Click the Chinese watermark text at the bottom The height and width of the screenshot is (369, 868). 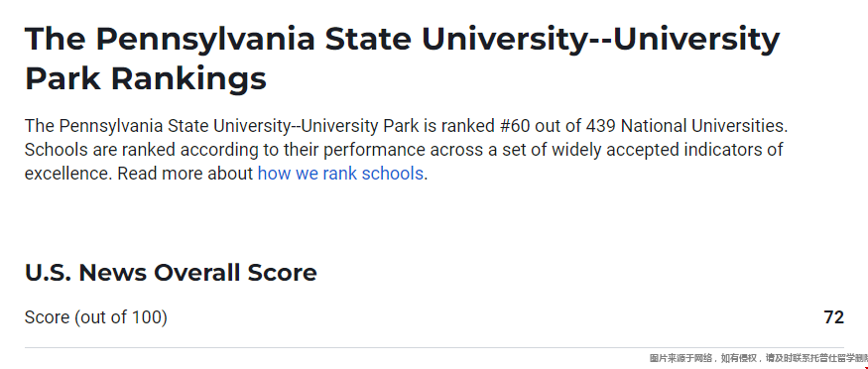tap(759, 358)
